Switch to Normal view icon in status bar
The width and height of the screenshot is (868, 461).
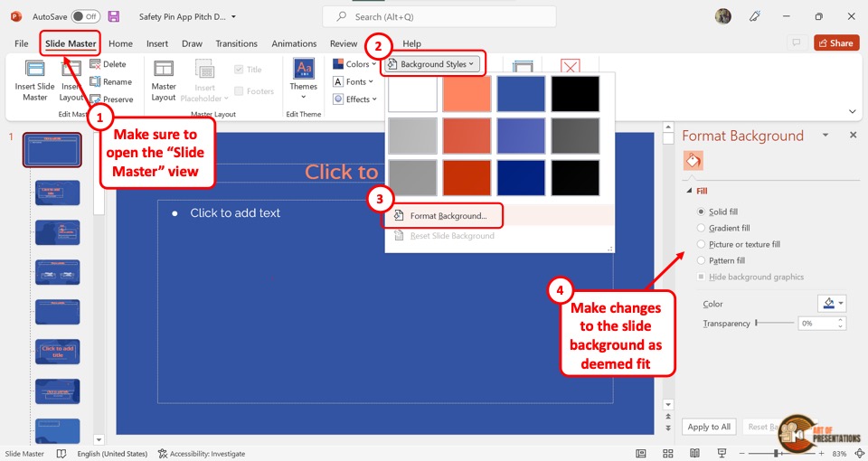point(640,453)
